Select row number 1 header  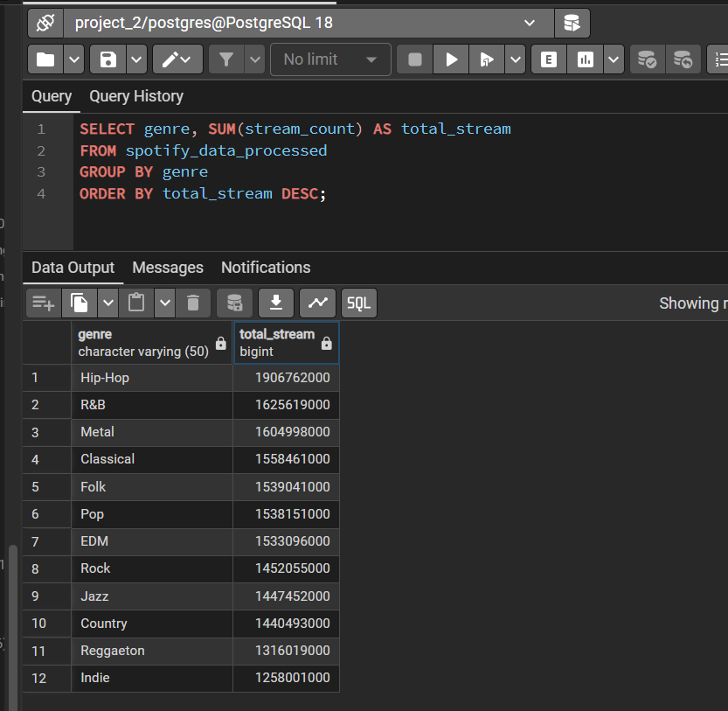click(x=47, y=378)
